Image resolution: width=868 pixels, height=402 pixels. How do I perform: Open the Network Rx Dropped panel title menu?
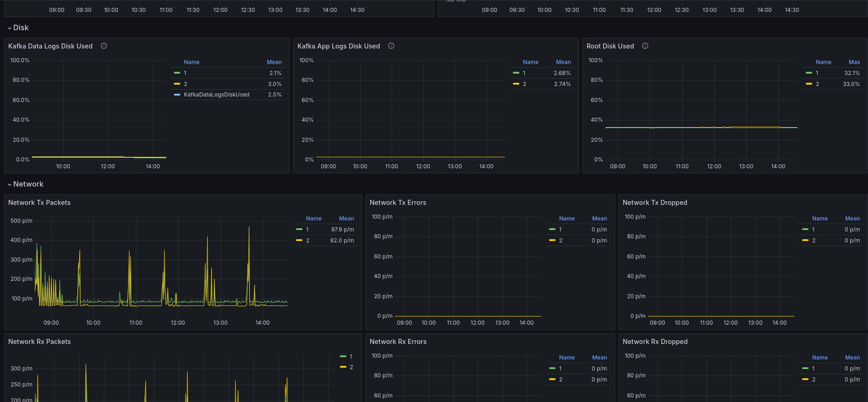655,342
